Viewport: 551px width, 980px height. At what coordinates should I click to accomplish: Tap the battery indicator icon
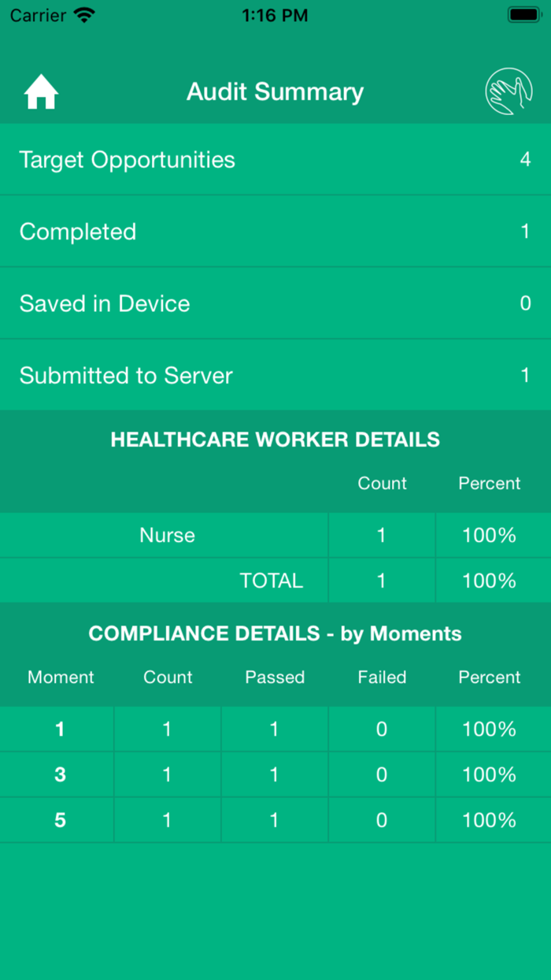(523, 13)
